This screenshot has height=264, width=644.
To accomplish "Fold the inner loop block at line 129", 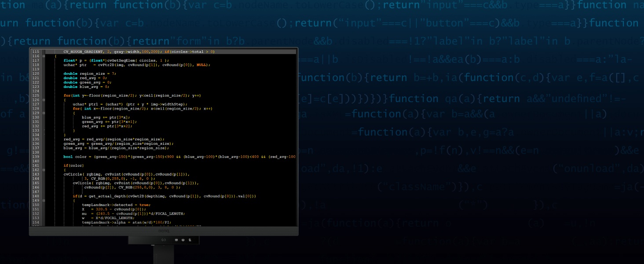I will click(44, 113).
